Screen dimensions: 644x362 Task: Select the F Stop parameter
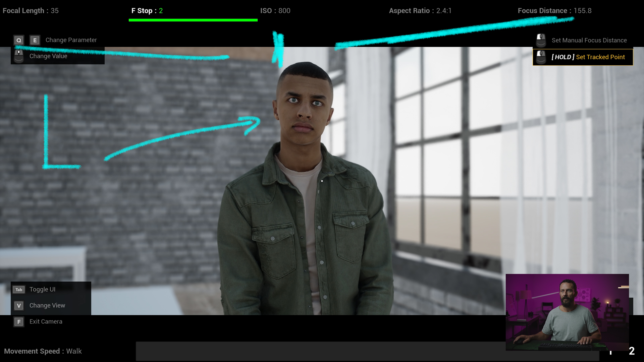point(147,11)
